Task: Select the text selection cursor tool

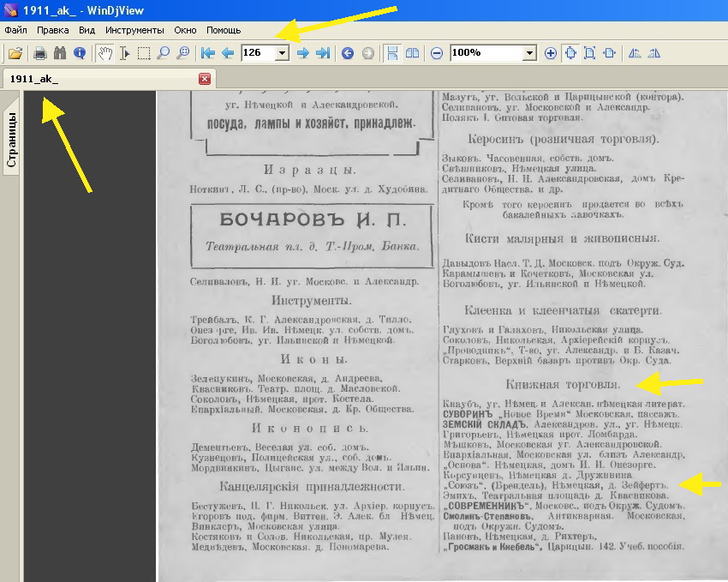Action: pyautogui.click(x=124, y=53)
